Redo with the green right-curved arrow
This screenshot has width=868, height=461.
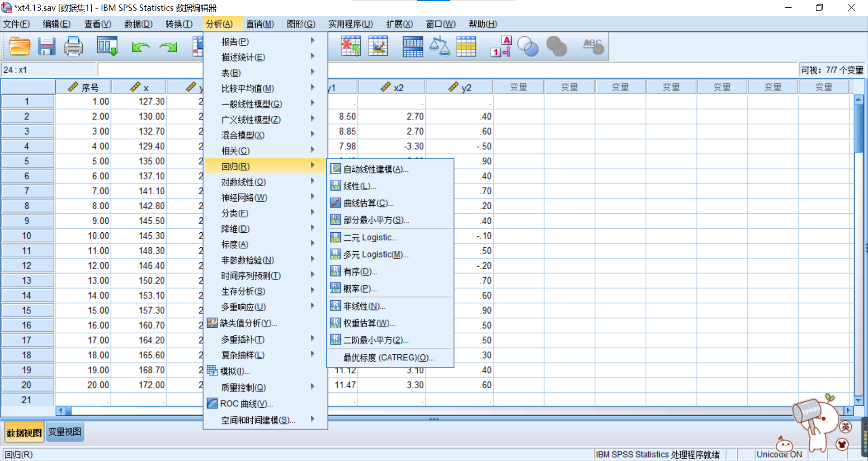pos(168,47)
